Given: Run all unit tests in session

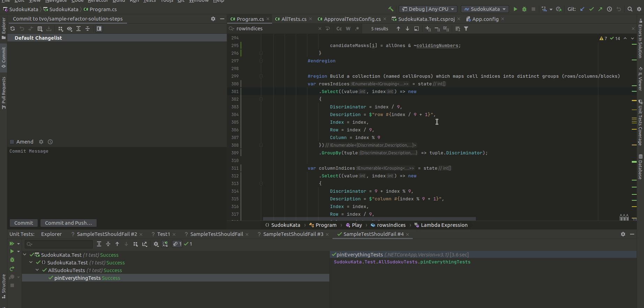Looking at the screenshot, I should pyautogui.click(x=12, y=244).
